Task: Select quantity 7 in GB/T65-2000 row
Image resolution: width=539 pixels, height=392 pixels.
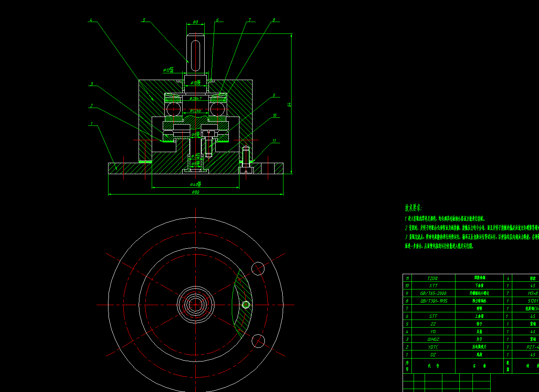Action: point(507,293)
